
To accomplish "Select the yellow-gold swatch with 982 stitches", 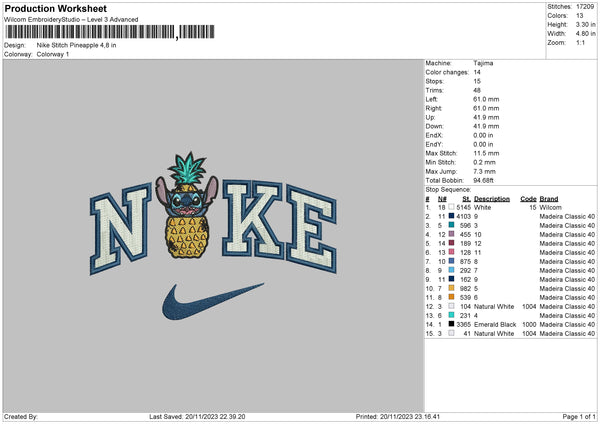I will coord(452,288).
